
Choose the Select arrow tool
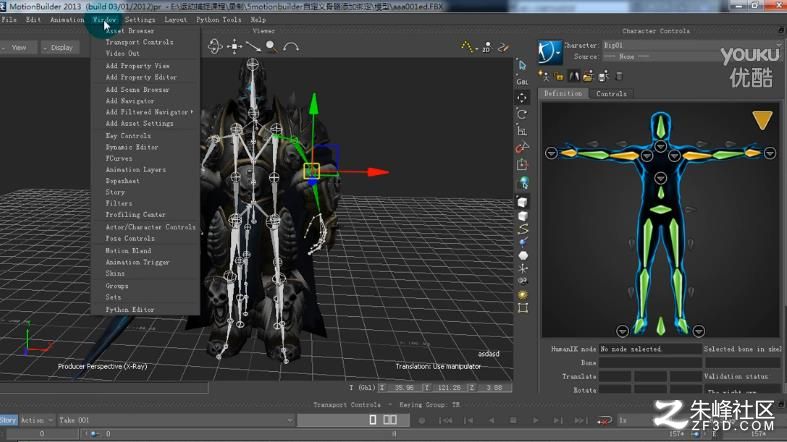click(522, 65)
